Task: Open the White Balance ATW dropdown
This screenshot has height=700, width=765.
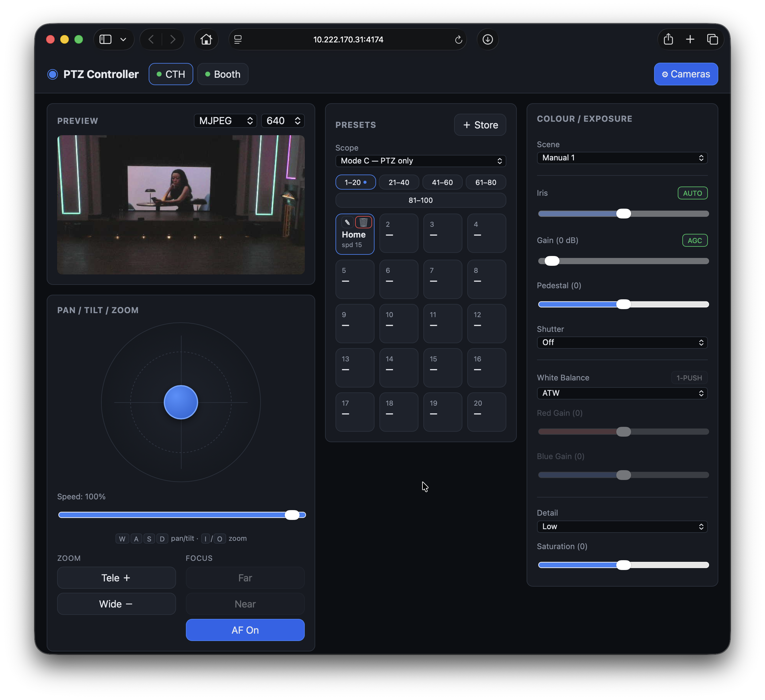Action: point(622,393)
